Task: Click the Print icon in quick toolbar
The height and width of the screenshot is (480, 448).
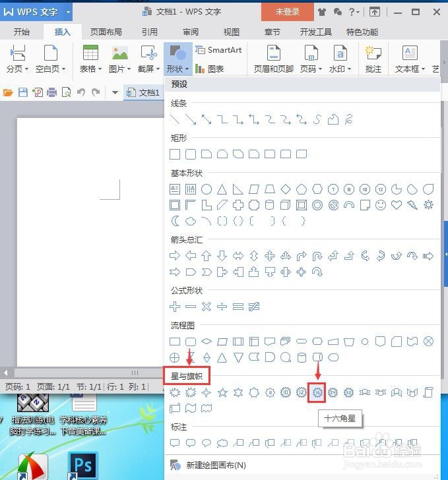Action: click(x=51, y=92)
